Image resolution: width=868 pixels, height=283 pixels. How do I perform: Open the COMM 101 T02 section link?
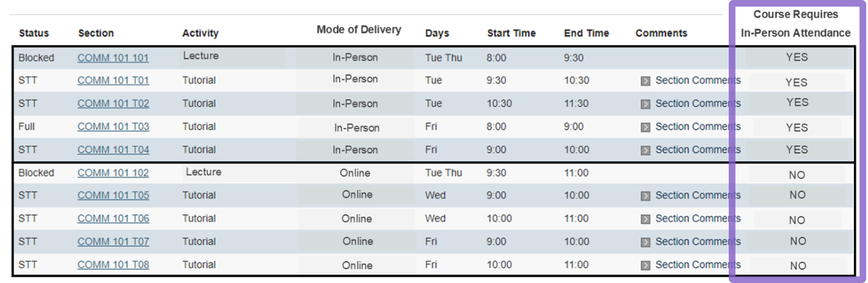click(x=113, y=104)
